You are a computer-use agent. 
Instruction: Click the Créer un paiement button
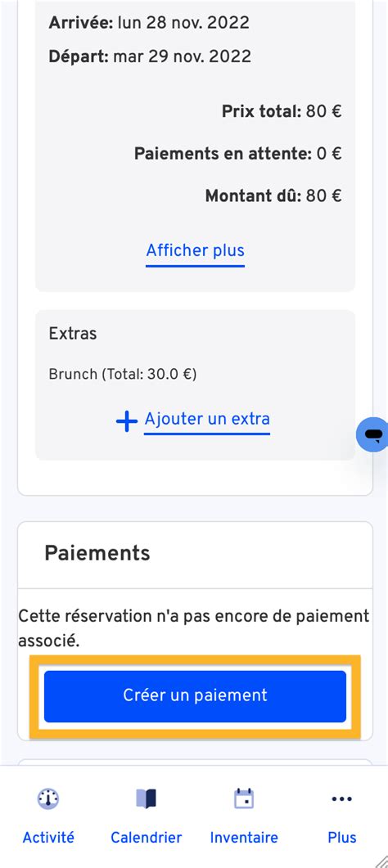point(195,696)
